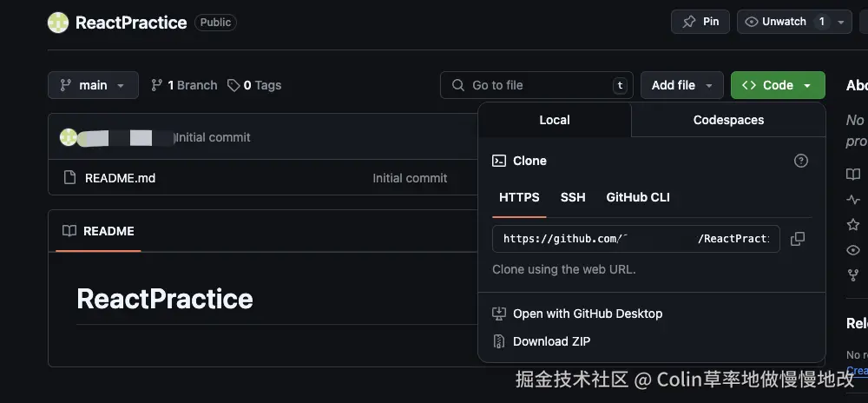Click the Open with GitHub Desktop icon
Screen dimensions: 868x403
tap(499, 314)
